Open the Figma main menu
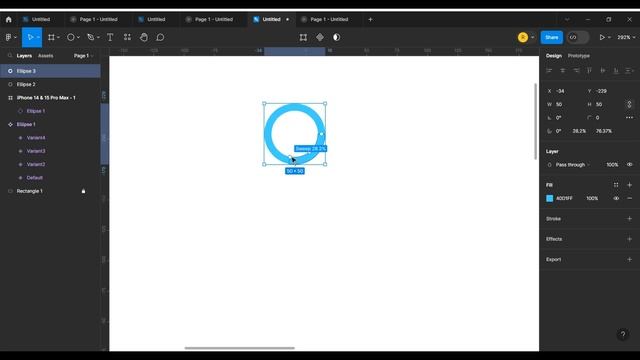640x360 pixels. coord(11,37)
